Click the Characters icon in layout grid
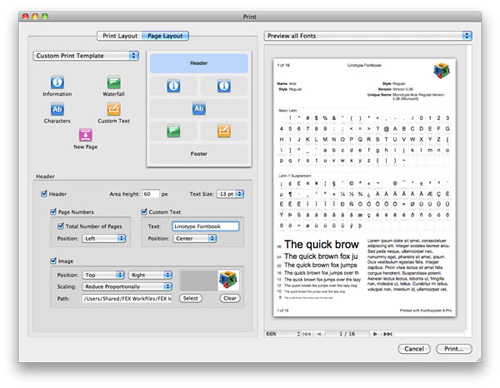Image resolution: width=500 pixels, height=388 pixels. coord(199,109)
